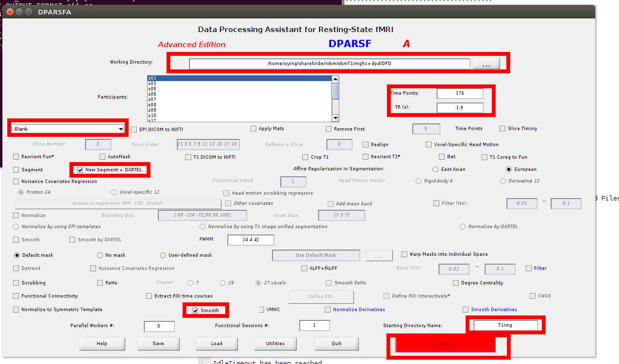Click the participants list scroll-down arrow
Screen dimensions: 619x364
(335, 118)
